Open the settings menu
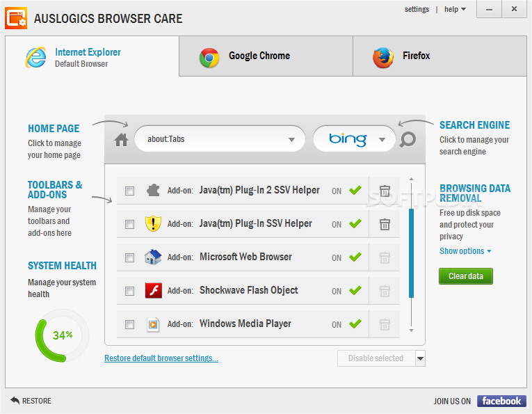Screen dimensions: 532x414 417,9
